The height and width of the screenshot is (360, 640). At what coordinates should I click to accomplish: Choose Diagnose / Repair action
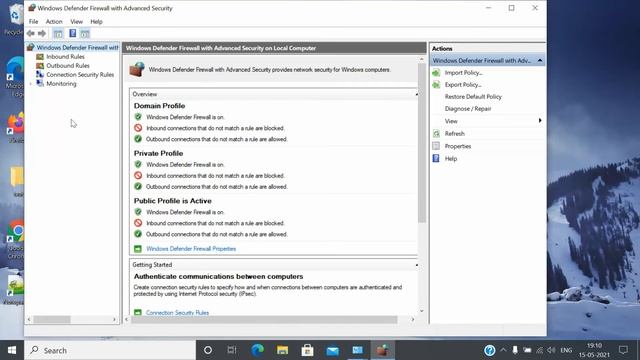coord(468,109)
